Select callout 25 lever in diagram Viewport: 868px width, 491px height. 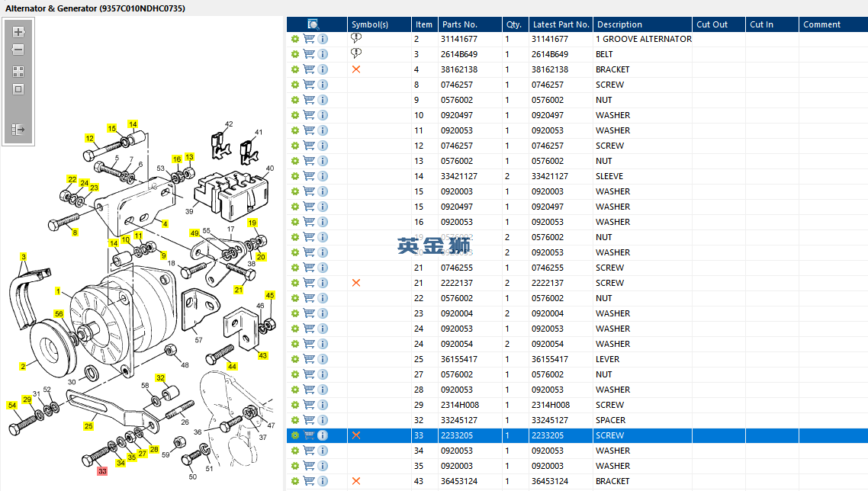88,425
